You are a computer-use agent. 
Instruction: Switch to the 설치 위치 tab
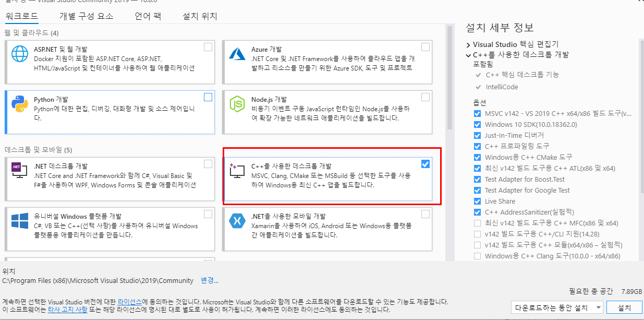coord(200,16)
